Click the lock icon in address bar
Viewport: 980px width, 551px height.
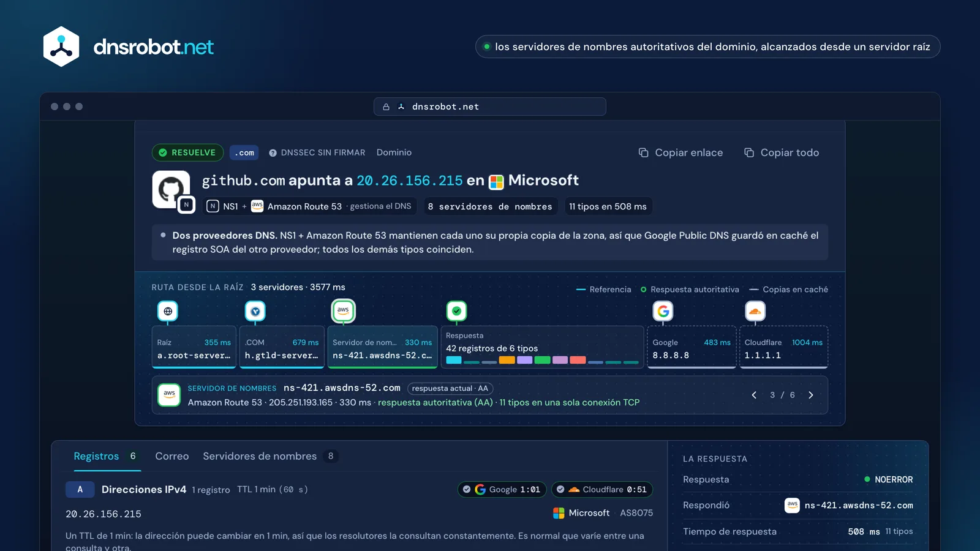point(386,107)
